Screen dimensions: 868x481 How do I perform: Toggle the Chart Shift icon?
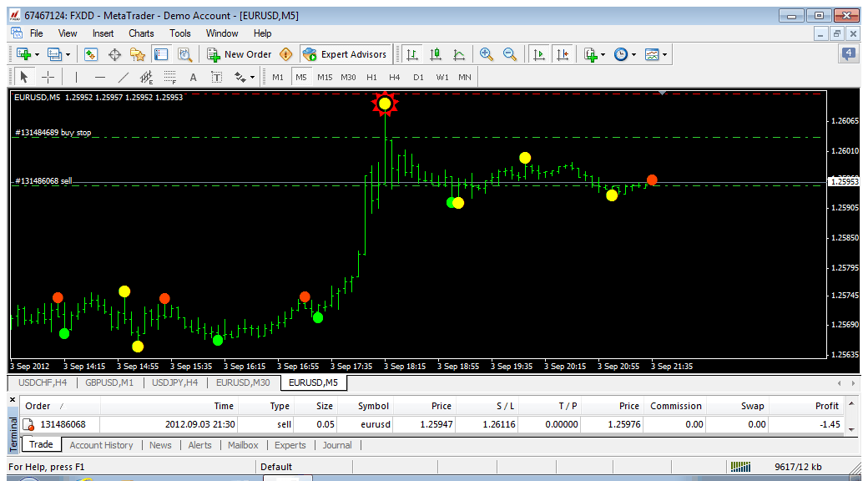click(562, 54)
